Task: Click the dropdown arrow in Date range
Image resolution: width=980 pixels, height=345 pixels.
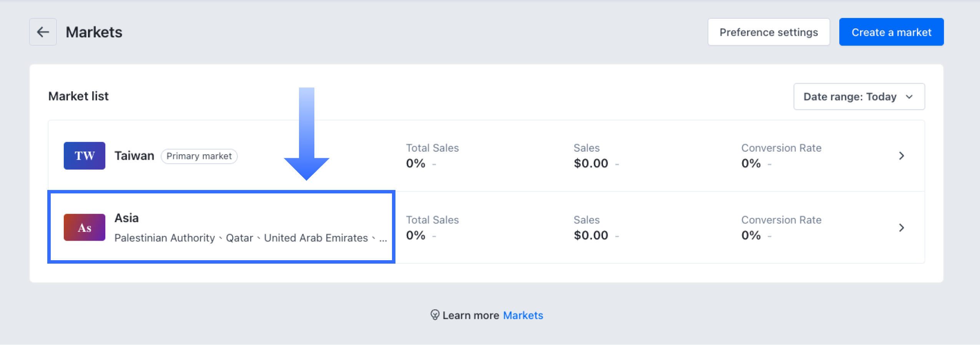Action: point(909,97)
